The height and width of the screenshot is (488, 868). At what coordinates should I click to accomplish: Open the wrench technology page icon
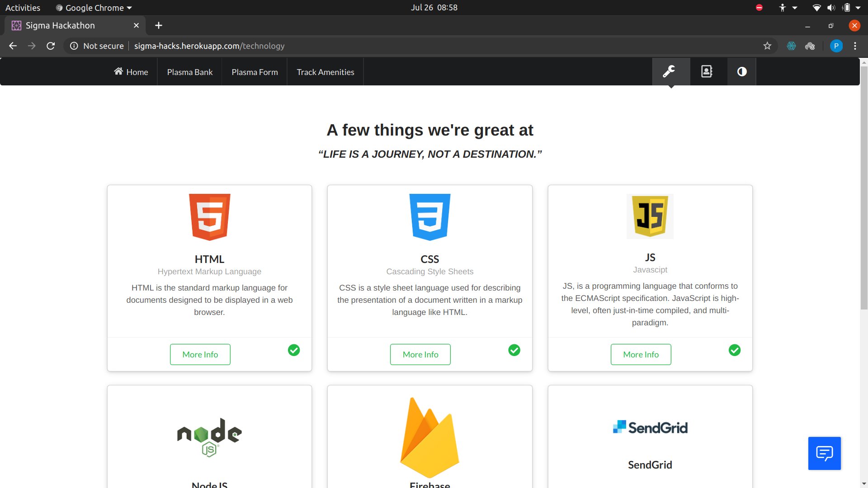point(670,71)
